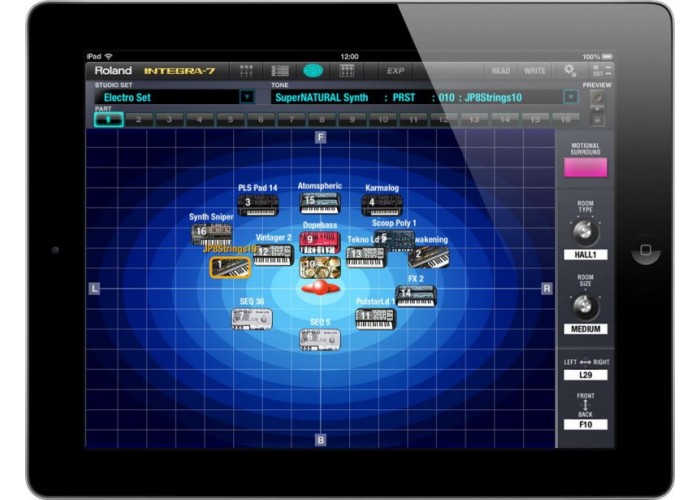Select part 16 Synth Sniper icon
The height and width of the screenshot is (500, 700).
click(212, 234)
